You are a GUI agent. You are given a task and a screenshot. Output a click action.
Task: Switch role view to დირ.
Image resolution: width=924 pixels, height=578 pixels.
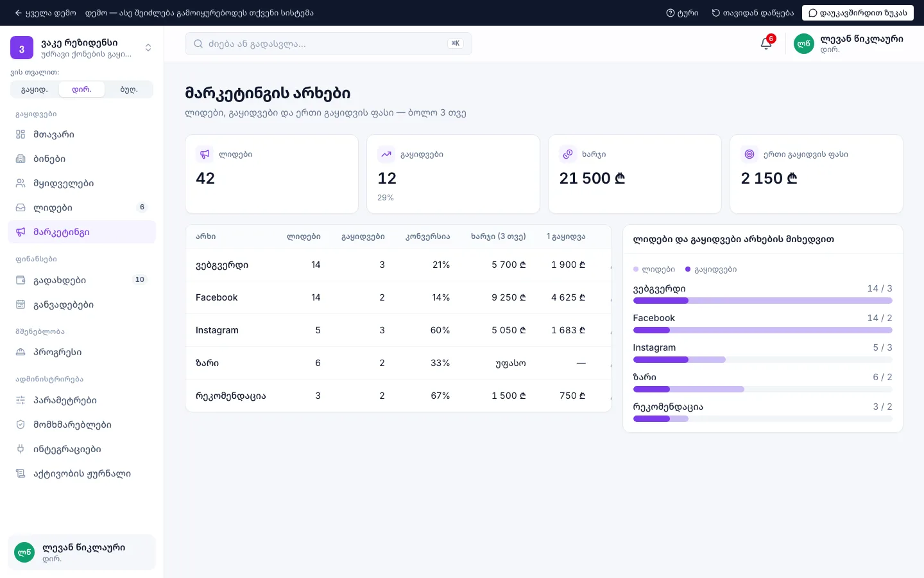point(81,89)
